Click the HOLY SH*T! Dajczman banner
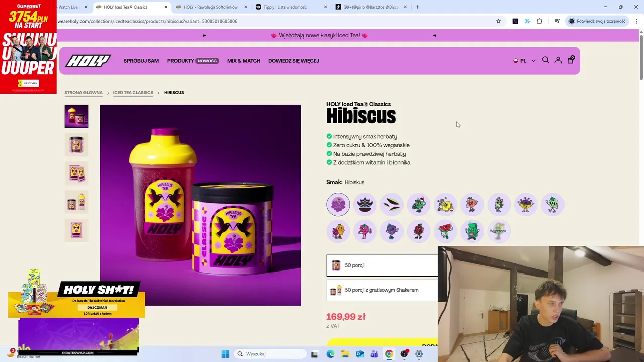Image resolution: width=644 pixels, height=362 pixels. [x=76, y=300]
